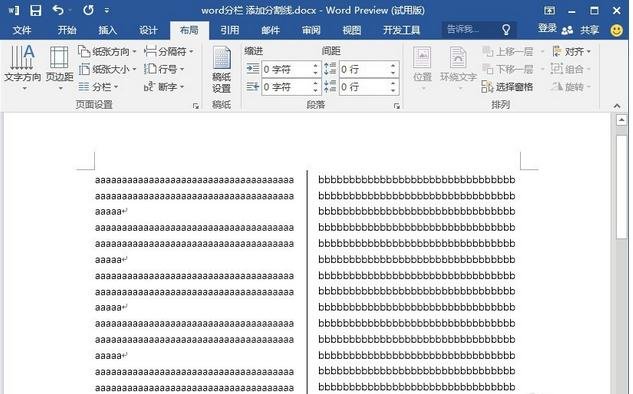Screen dimensions: 633x394
Task: Increase the left indent with spinner up
Action: point(315,65)
